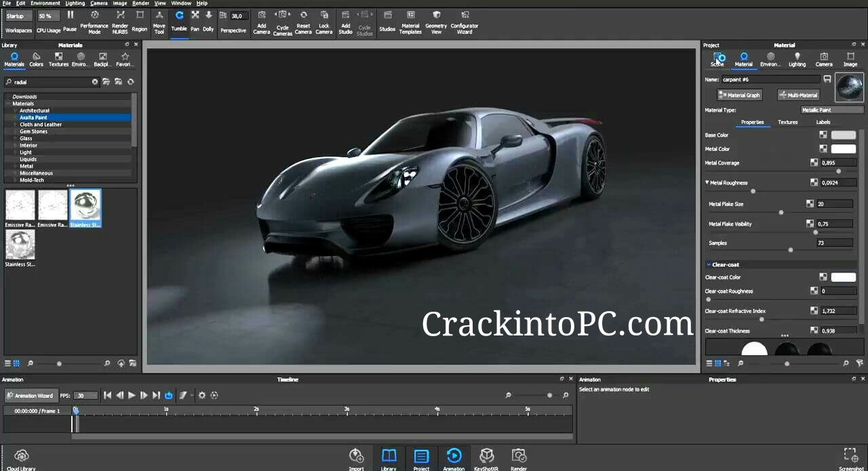The image size is (868, 471).
Task: Click the FPS value field
Action: click(86, 396)
